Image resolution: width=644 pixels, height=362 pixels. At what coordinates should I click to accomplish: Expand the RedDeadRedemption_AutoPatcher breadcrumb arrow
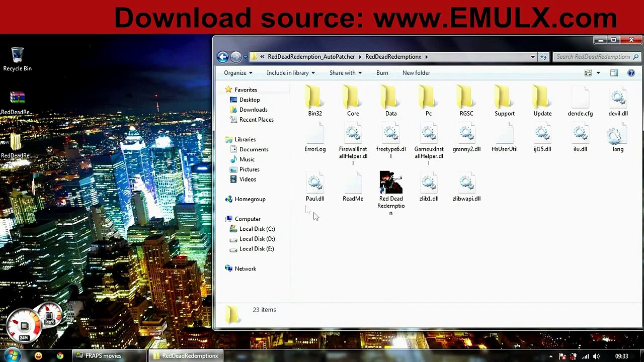tap(360, 57)
